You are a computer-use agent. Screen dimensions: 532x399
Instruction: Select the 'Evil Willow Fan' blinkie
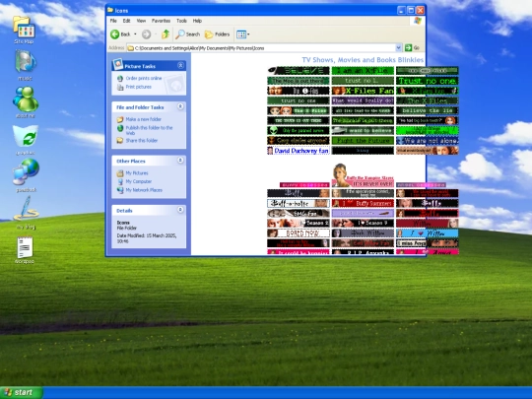[363, 243]
